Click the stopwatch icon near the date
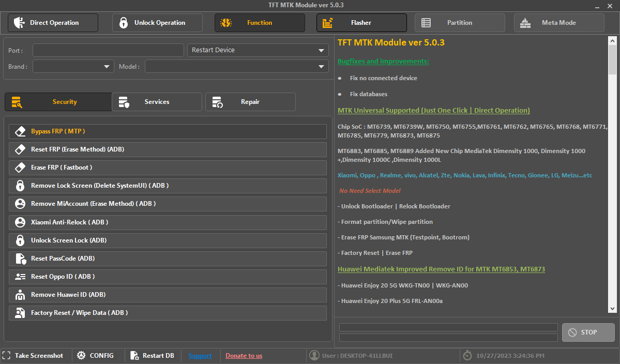620x364 pixels. [467, 355]
